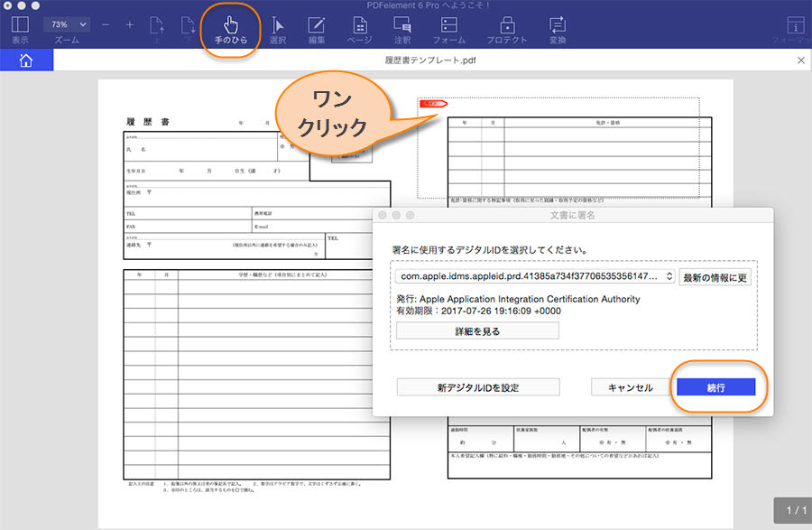Select the 手のひら hand tool

230,30
